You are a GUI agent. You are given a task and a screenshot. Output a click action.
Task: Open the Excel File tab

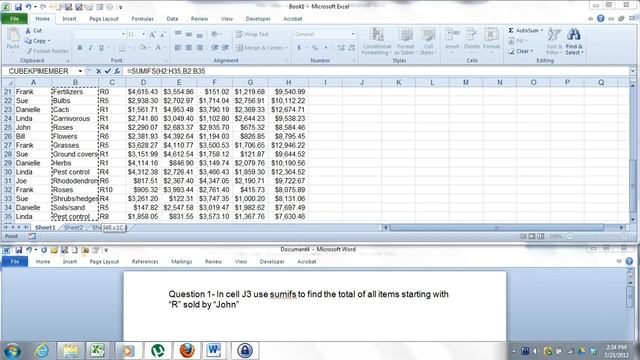click(14, 19)
